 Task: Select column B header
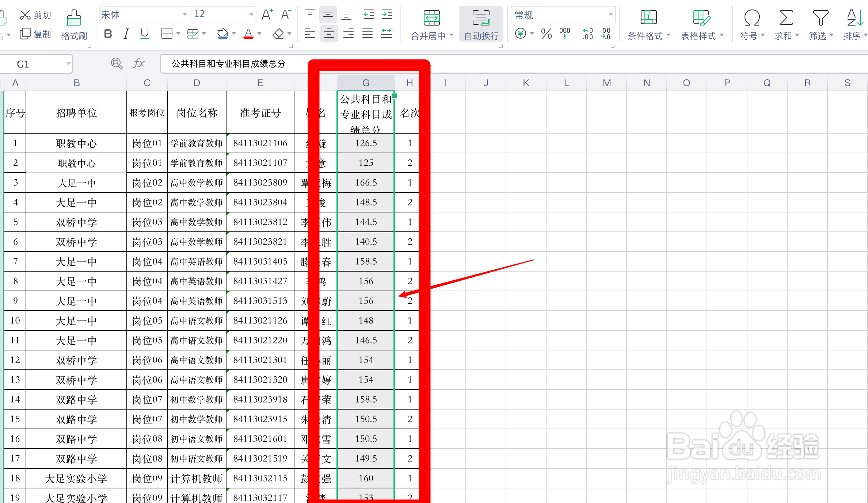[76, 83]
